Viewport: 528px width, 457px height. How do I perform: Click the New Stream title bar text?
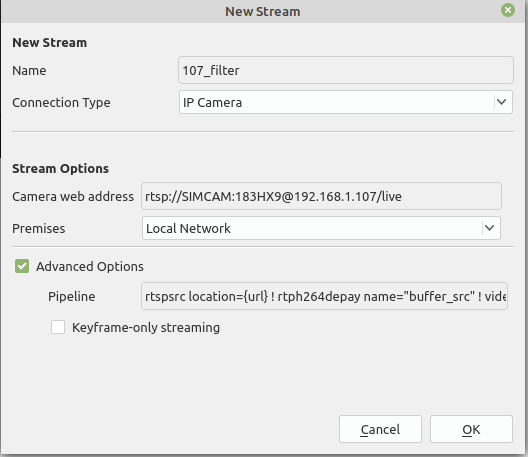pos(263,11)
